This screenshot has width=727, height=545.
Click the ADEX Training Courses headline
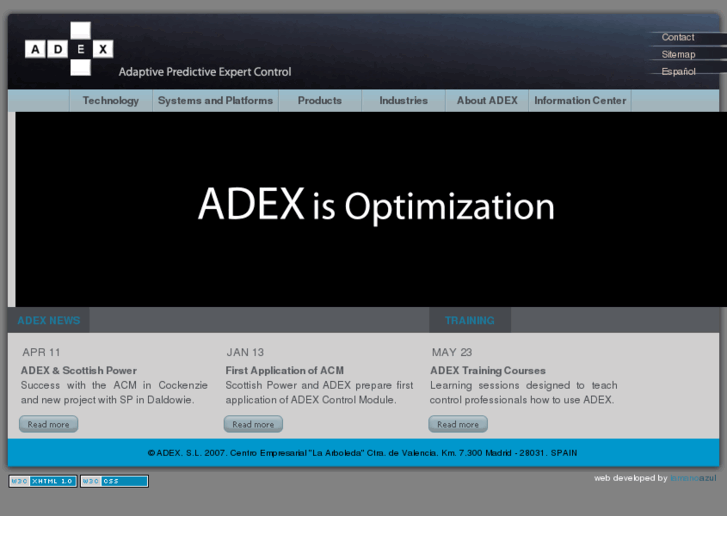[x=488, y=370]
